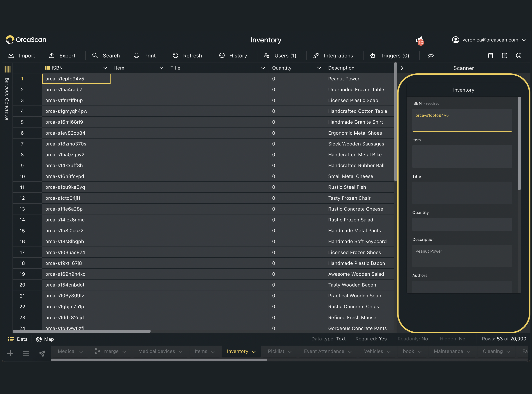Click the Import icon in the toolbar
This screenshot has height=394, width=532.
click(11, 56)
